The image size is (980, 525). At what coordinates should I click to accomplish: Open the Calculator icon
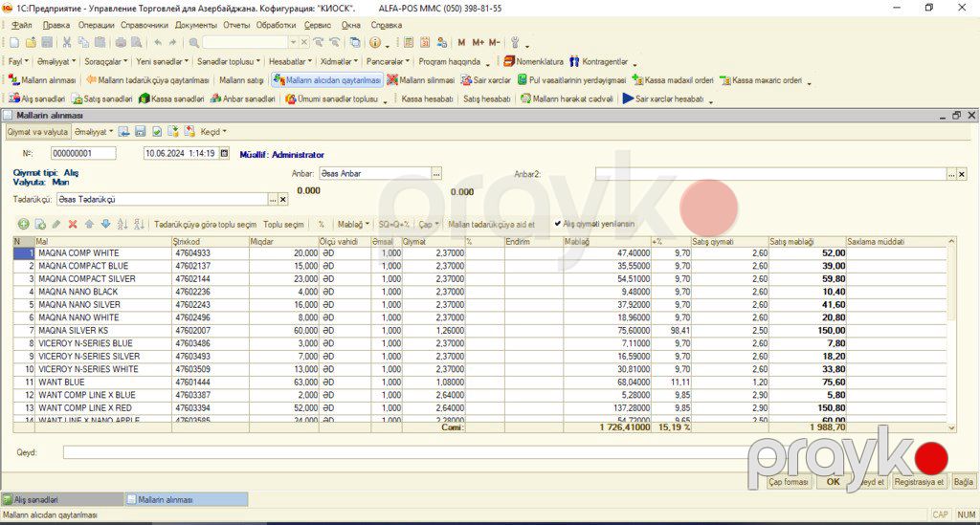(x=408, y=42)
